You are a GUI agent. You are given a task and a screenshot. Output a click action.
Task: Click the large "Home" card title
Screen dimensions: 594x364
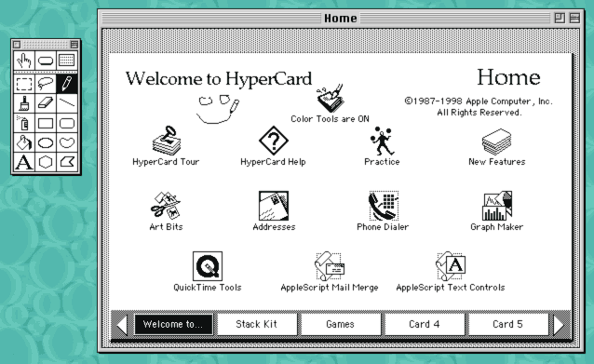(508, 77)
